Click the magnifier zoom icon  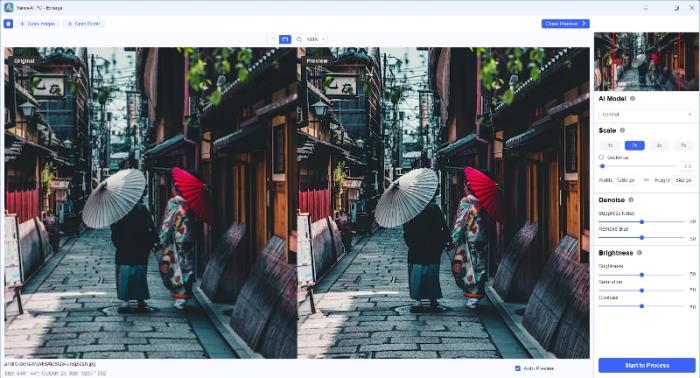299,39
